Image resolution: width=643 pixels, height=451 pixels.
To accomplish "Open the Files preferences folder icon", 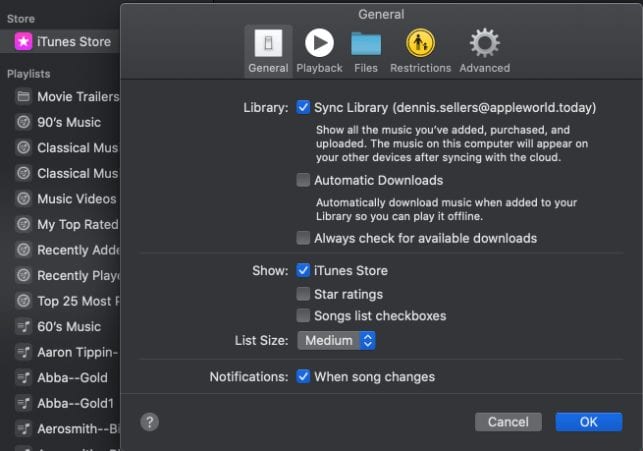I will 366,43.
